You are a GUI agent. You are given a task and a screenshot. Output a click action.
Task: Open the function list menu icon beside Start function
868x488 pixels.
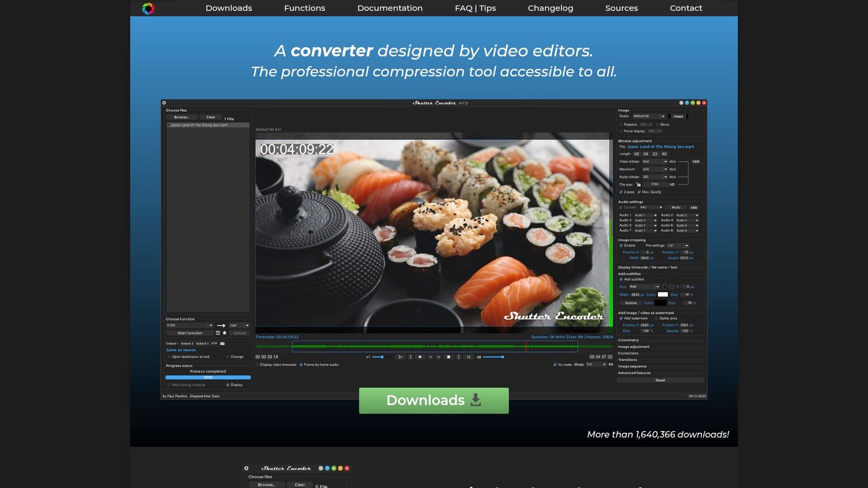pyautogui.click(x=218, y=333)
